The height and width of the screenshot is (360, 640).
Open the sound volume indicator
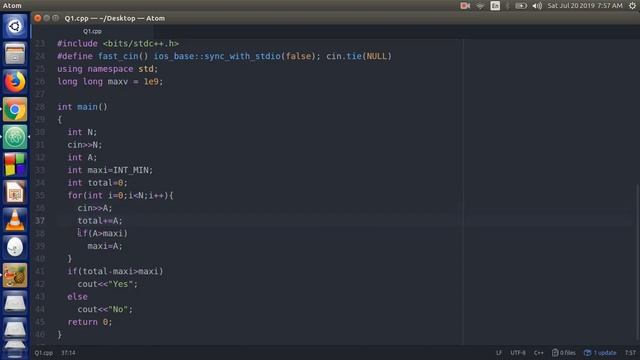click(537, 6)
